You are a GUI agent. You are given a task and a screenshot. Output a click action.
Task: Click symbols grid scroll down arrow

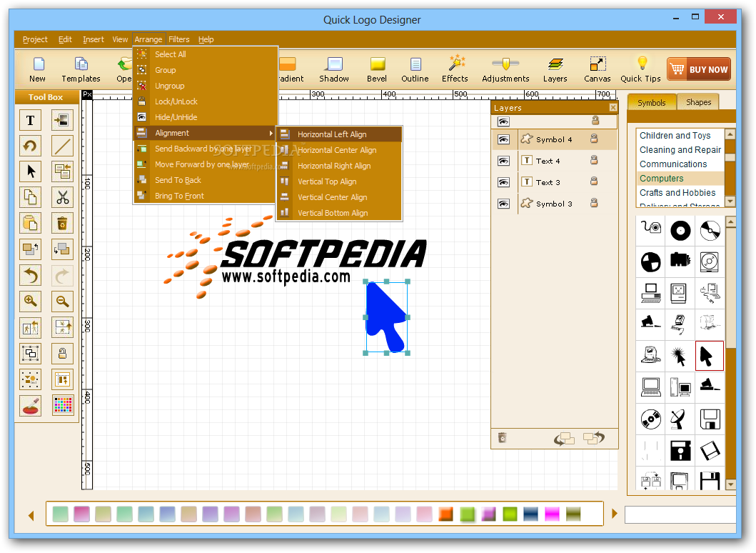point(730,484)
